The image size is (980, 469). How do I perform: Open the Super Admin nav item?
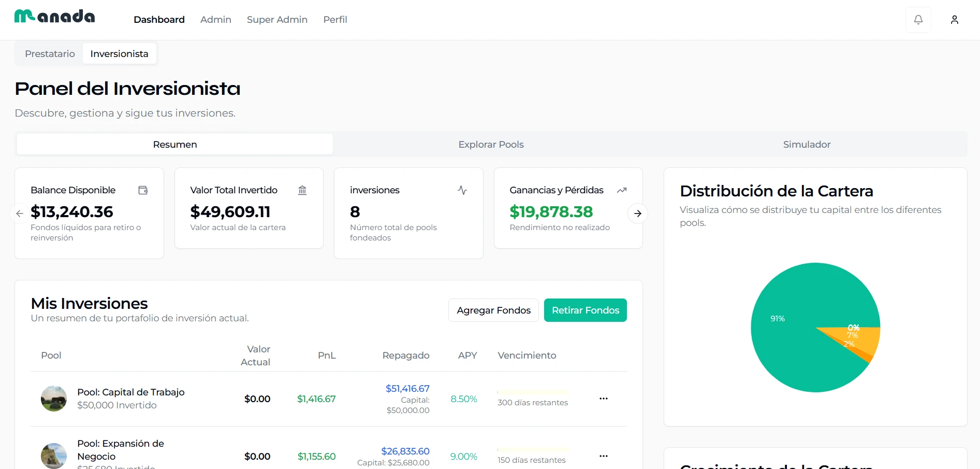(x=277, y=20)
